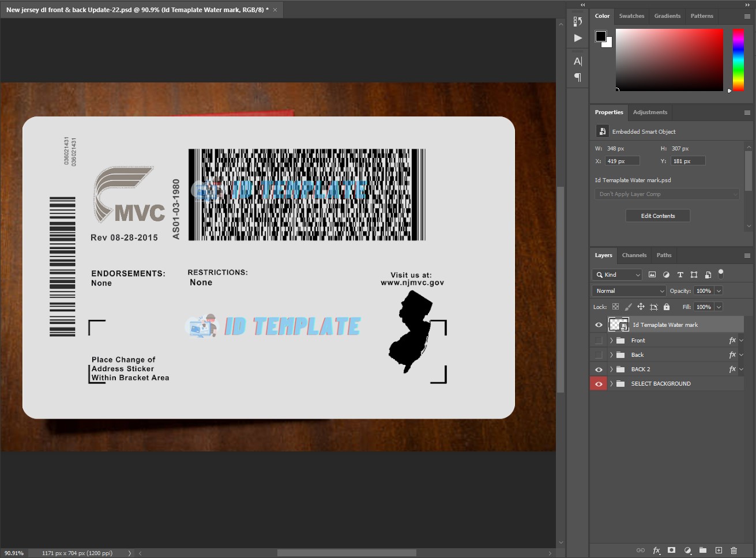The height and width of the screenshot is (558, 756).
Task: Open the Character panel icon
Action: coord(578,61)
